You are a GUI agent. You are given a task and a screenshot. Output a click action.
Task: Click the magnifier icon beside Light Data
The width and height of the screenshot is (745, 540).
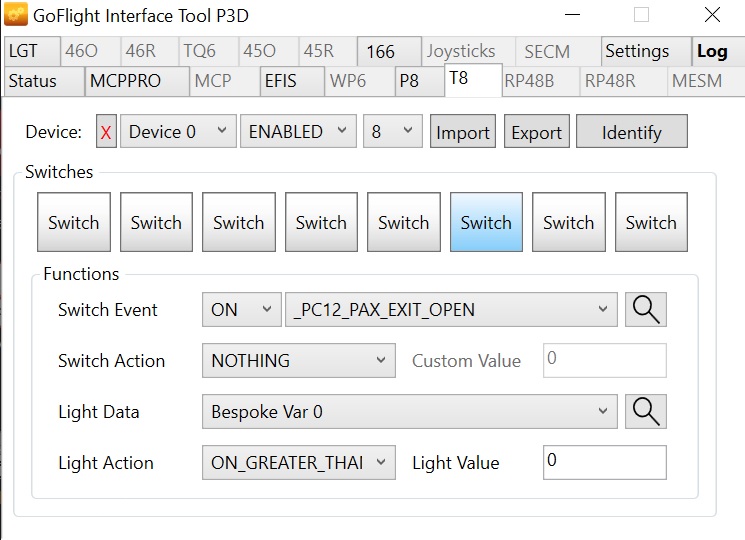(x=646, y=412)
